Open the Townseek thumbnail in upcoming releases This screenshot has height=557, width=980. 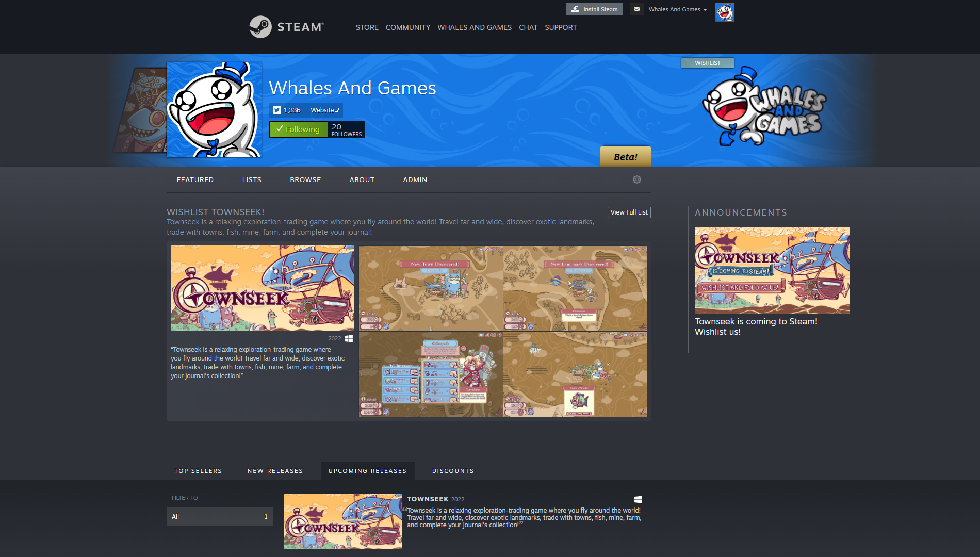click(x=342, y=521)
